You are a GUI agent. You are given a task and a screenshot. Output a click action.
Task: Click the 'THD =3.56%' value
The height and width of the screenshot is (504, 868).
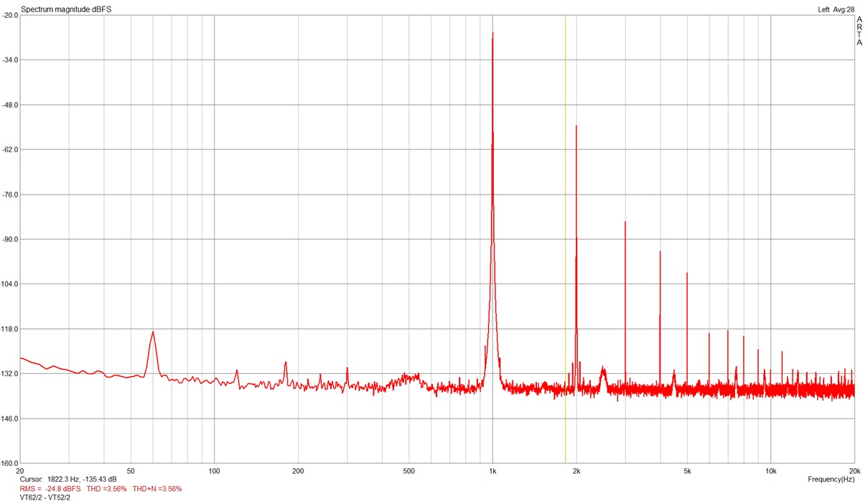(107, 488)
